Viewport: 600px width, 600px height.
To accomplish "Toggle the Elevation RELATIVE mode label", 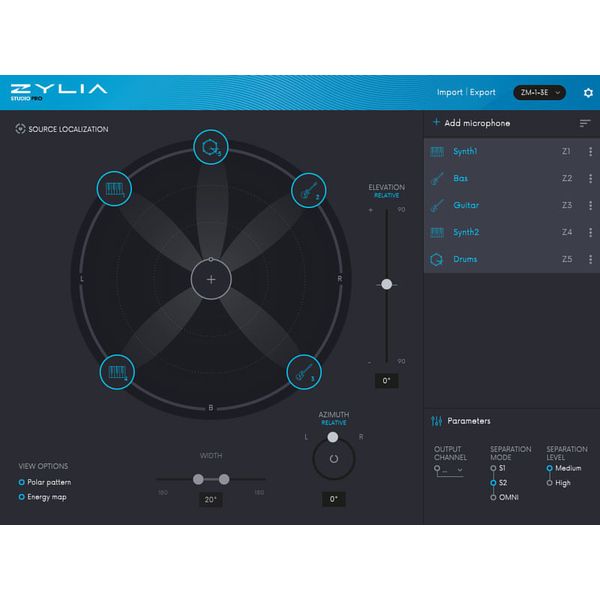I will coord(386,196).
